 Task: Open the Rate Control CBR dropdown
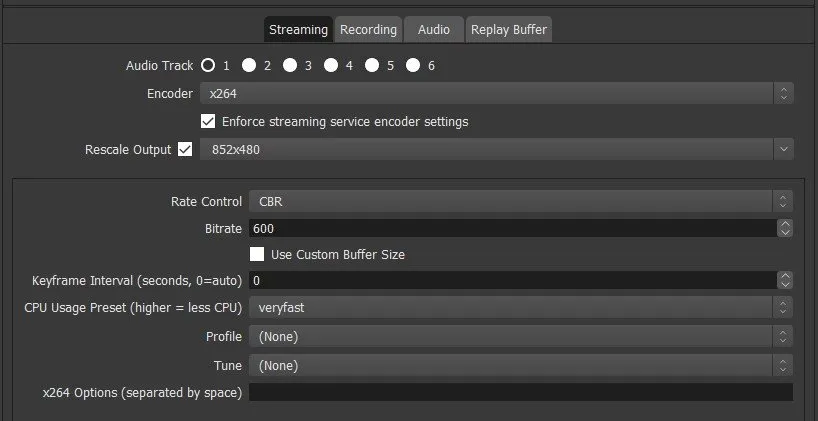tap(521, 201)
